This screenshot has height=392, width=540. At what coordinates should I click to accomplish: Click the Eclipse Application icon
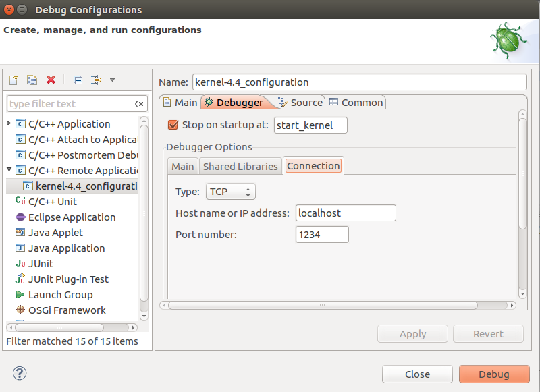20,217
